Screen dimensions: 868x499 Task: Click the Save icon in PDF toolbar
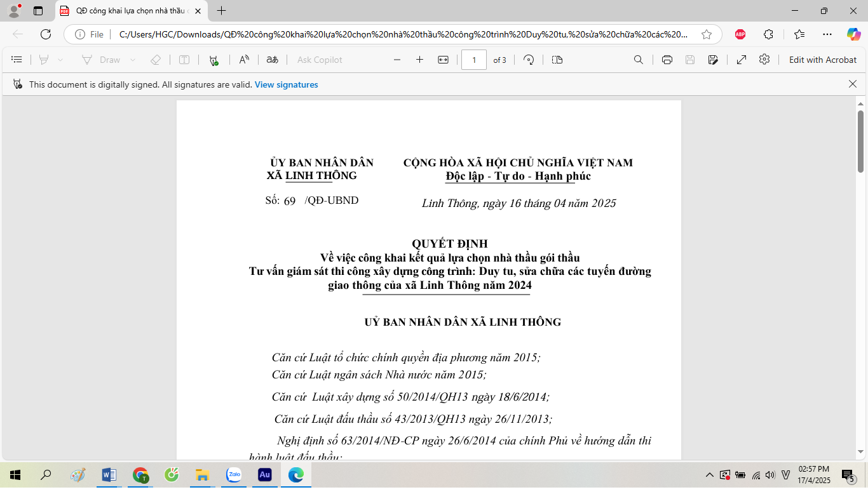pos(690,60)
